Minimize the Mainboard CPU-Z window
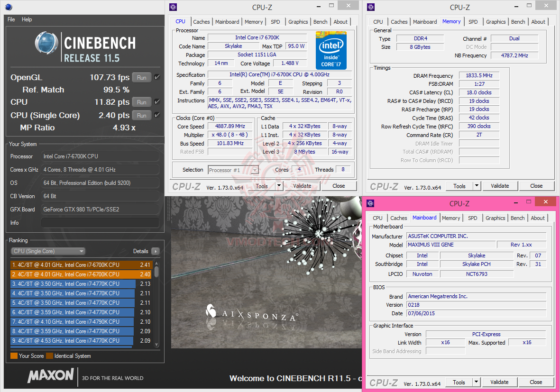Image resolution: width=560 pixels, height=392 pixels. [x=516, y=203]
